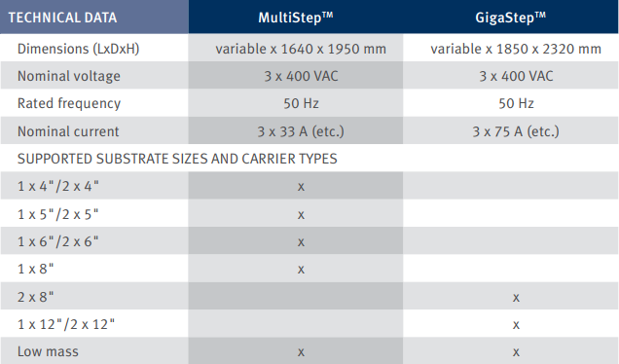Select the MultiStep column header

point(296,17)
